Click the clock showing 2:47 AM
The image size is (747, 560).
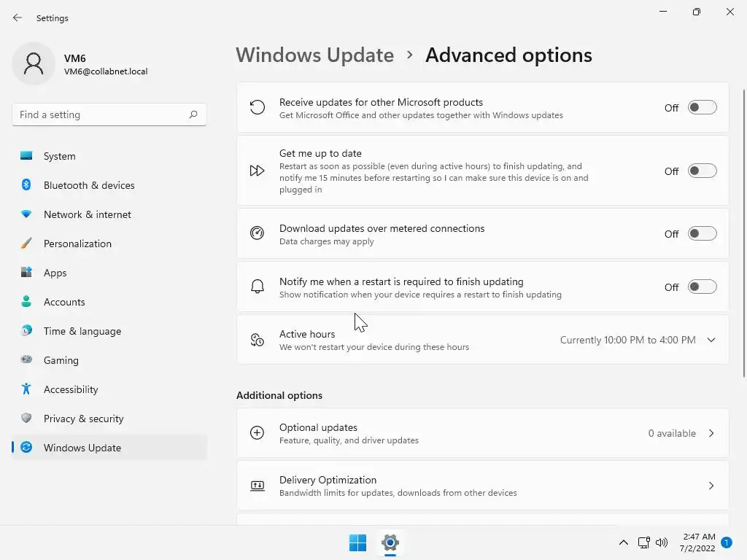click(x=699, y=537)
